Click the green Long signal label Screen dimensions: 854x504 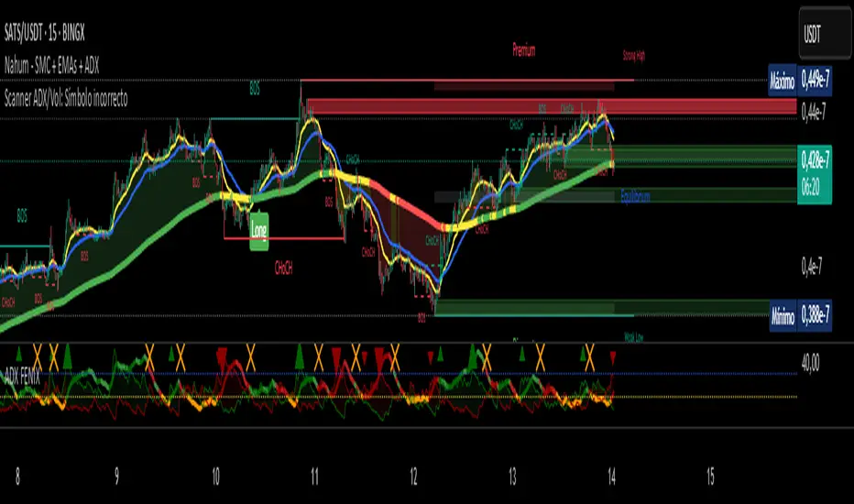(259, 231)
